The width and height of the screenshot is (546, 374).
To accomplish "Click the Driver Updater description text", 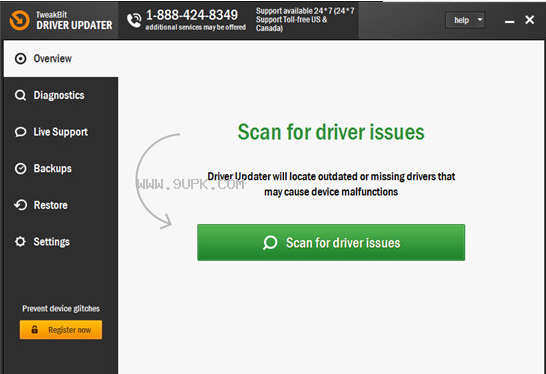I will [x=331, y=184].
